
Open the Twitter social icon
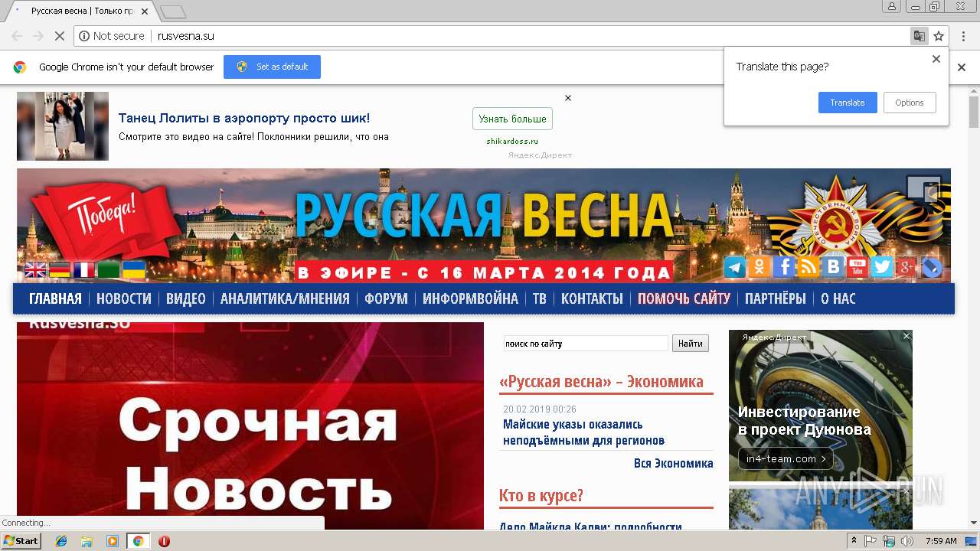(882, 267)
